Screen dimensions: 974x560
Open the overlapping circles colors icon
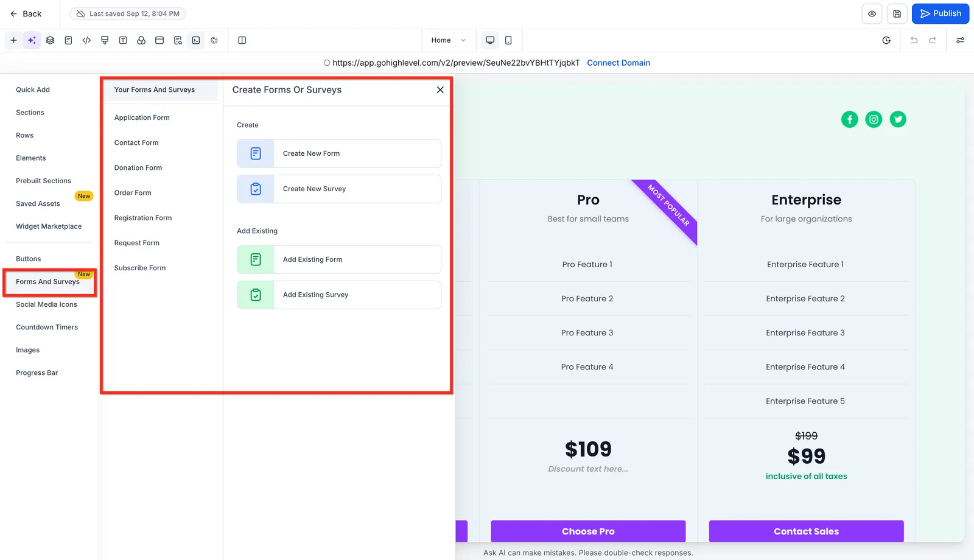tap(141, 40)
